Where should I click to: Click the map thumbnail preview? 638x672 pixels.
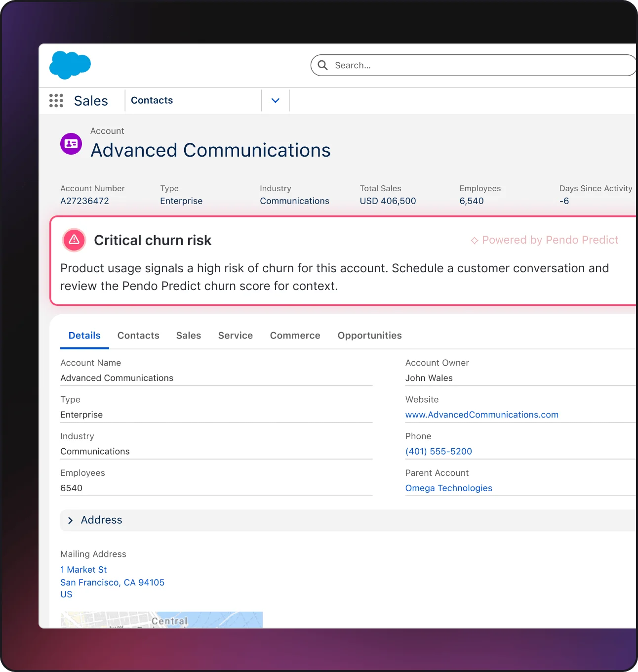[161, 620]
